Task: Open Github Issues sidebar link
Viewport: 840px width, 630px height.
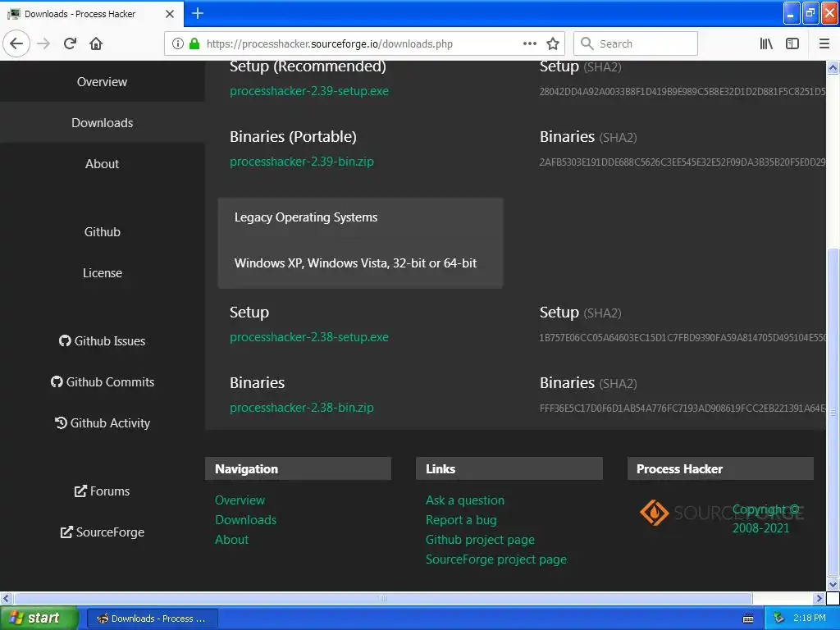Action: 102,340
